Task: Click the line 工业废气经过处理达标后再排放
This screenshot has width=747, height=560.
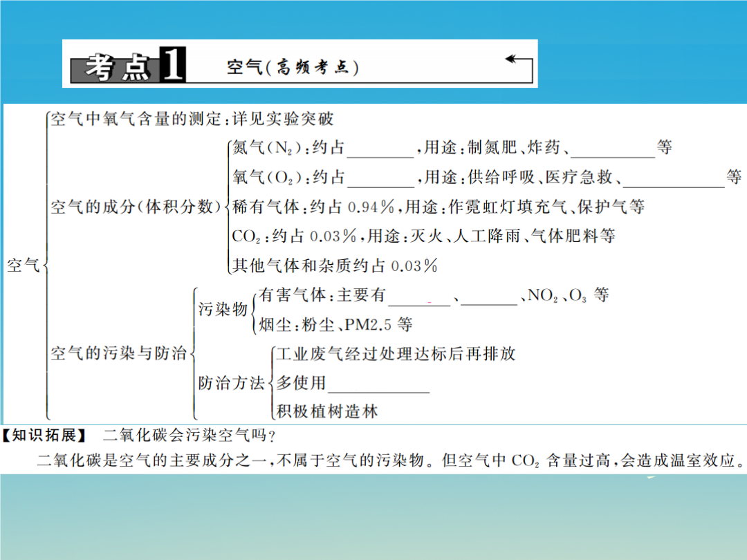Action: click(x=396, y=354)
